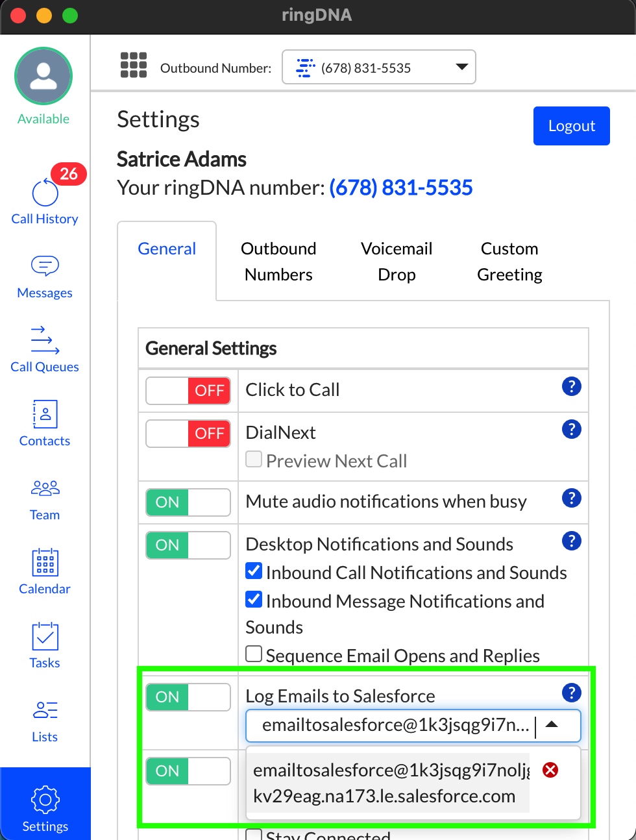Open the dial pad grid icon
The image size is (636, 840).
pos(134,66)
